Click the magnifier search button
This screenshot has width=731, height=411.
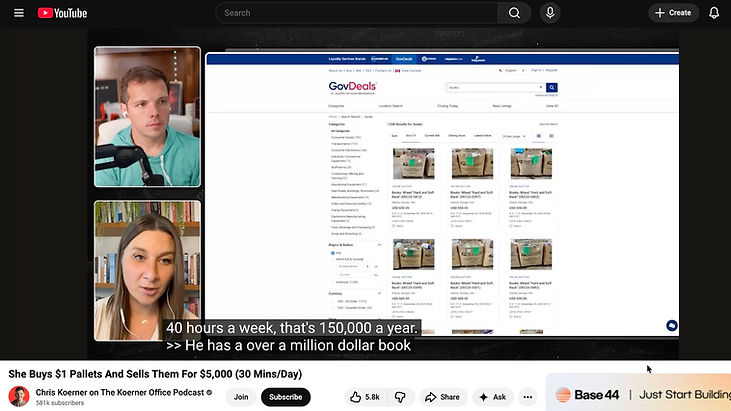pyautogui.click(x=514, y=13)
